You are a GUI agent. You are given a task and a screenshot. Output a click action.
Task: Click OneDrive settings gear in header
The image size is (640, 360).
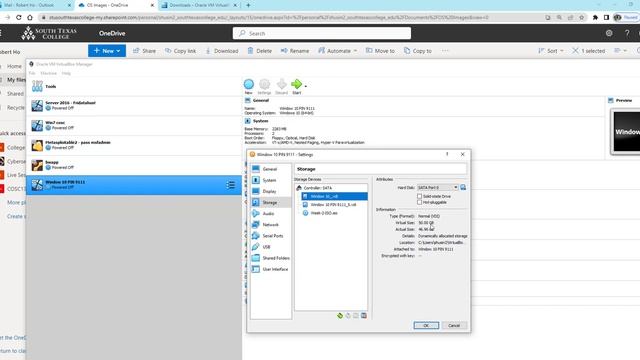click(609, 33)
